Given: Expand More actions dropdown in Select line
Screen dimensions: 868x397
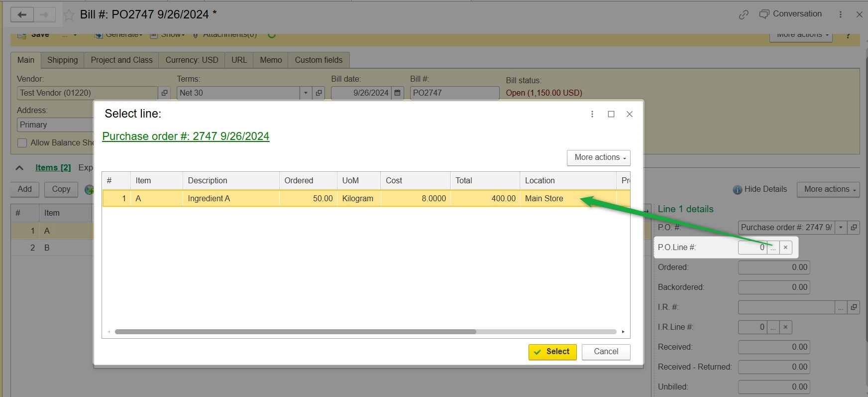Looking at the screenshot, I should point(598,157).
